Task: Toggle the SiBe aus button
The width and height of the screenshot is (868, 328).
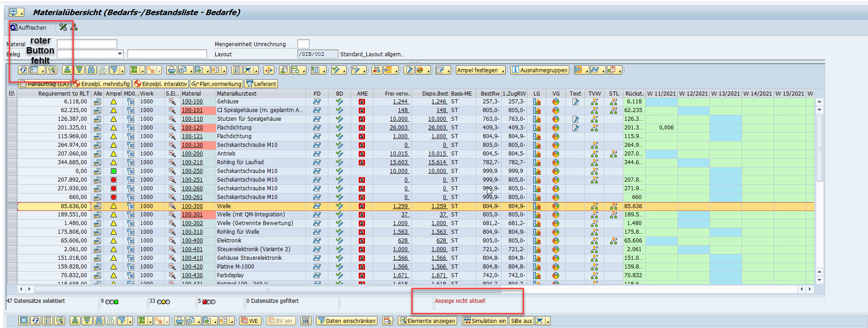Action: (x=521, y=321)
